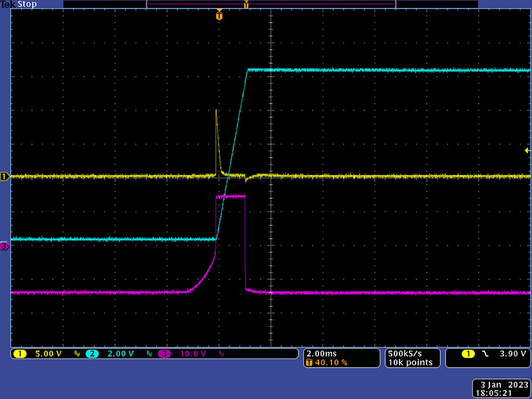Click the trigger level arrow on right edge
The image size is (532, 399).
coord(527,151)
